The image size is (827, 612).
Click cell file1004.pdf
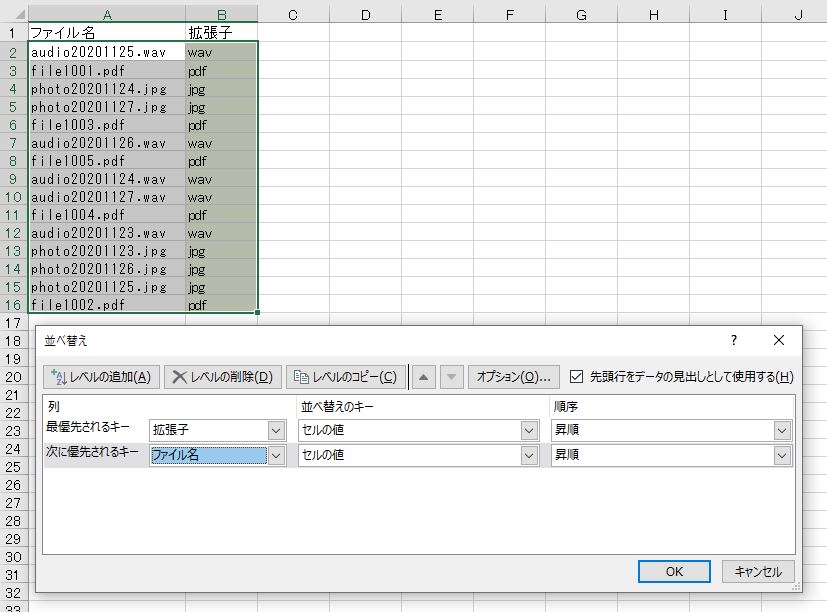(x=107, y=214)
